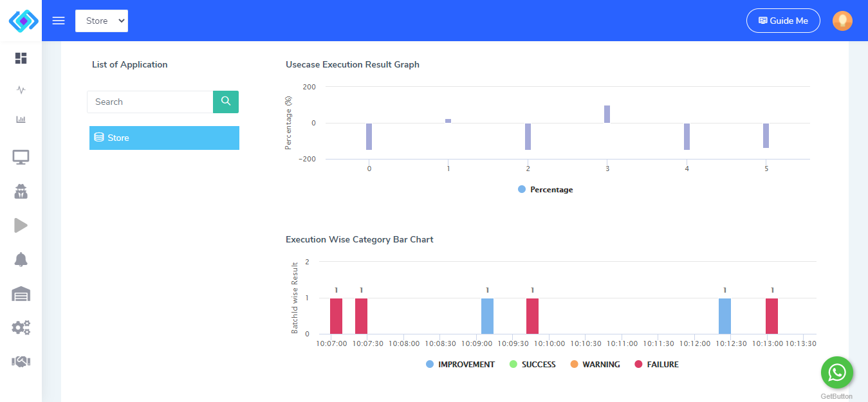The height and width of the screenshot is (402, 868).
Task: Select the spy agent icon in sidebar
Action: tap(21, 191)
